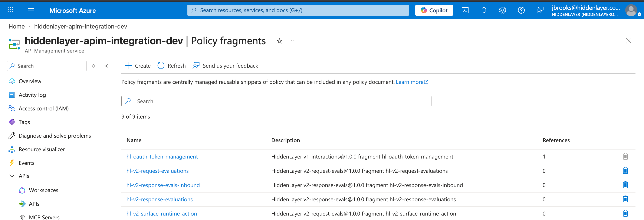The image size is (644, 220).
Task: Focus the sidebar menu Search box
Action: coord(46,66)
